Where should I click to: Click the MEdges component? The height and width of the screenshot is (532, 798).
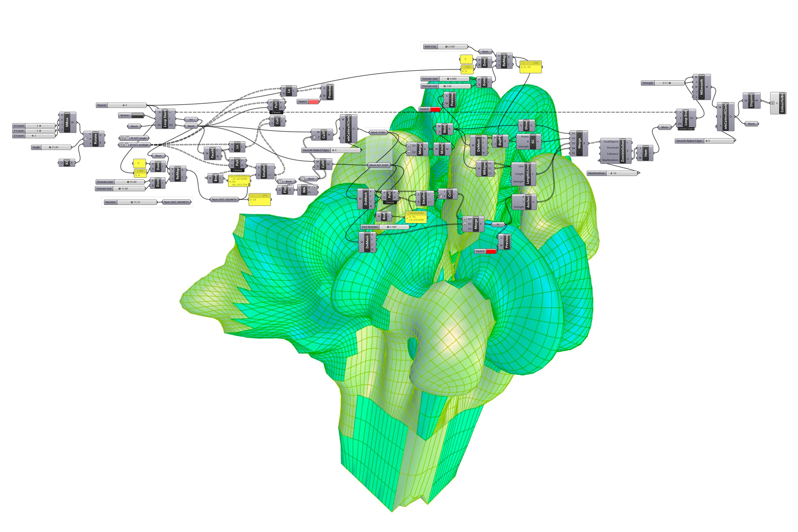(484, 168)
